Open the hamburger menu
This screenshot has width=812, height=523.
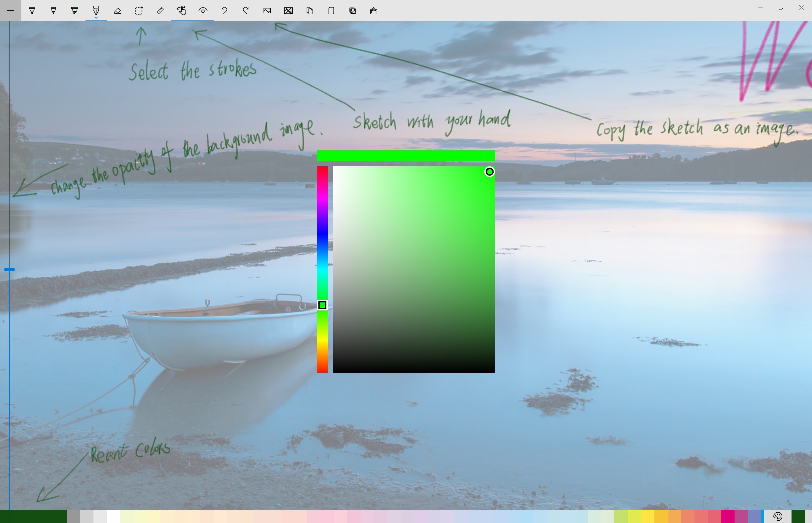tap(11, 11)
